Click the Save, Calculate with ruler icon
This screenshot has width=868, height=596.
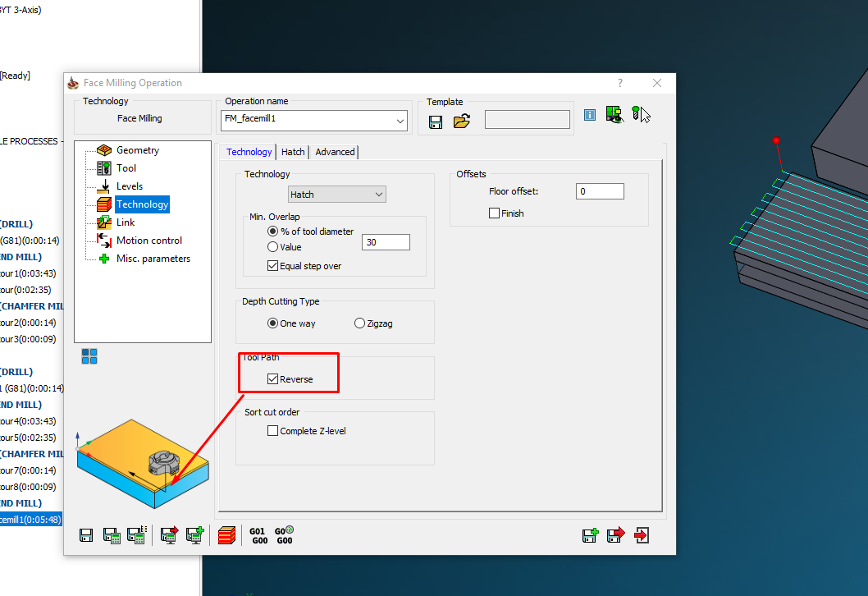(x=137, y=534)
